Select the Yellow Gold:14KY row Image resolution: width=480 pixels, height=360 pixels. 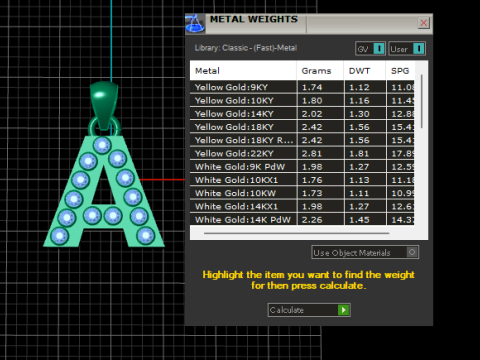click(x=302, y=114)
